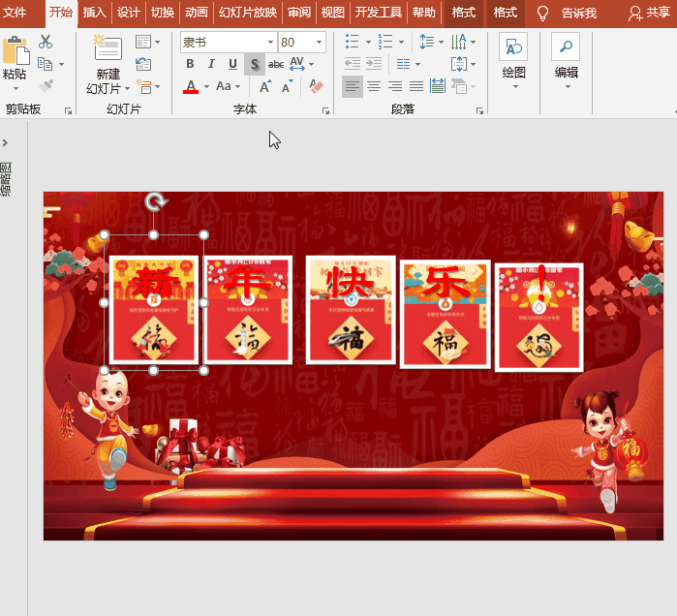The image size is (677, 616).
Task: Switch to the 审阅 Review tab
Action: 298,13
